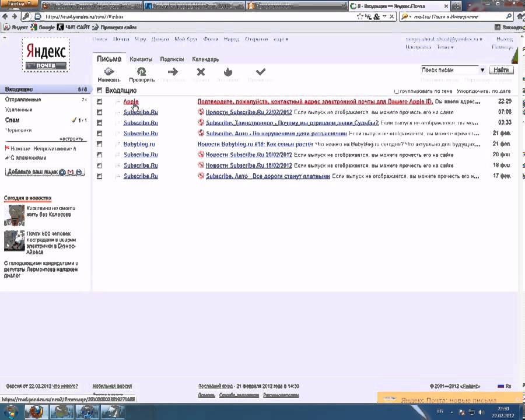525x420 pixels.
Task: Check the Subscribe.Ru 18/02/2012 email checkbox
Action: 99,166
